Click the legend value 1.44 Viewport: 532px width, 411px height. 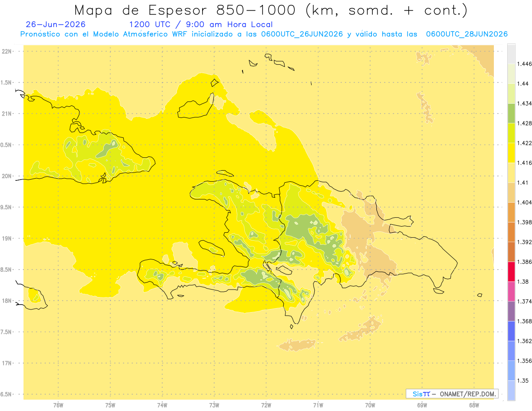[x=523, y=83]
